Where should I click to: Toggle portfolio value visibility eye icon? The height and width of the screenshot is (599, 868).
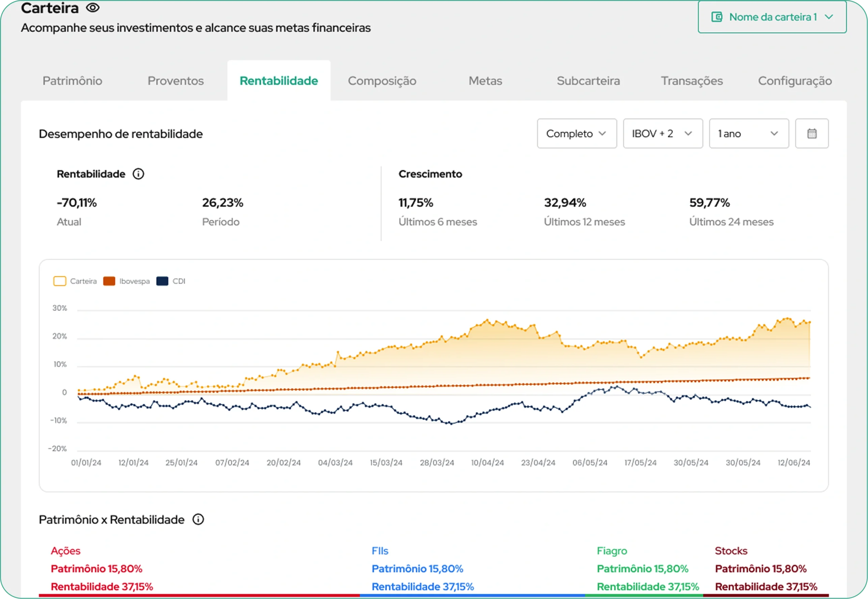(x=93, y=8)
